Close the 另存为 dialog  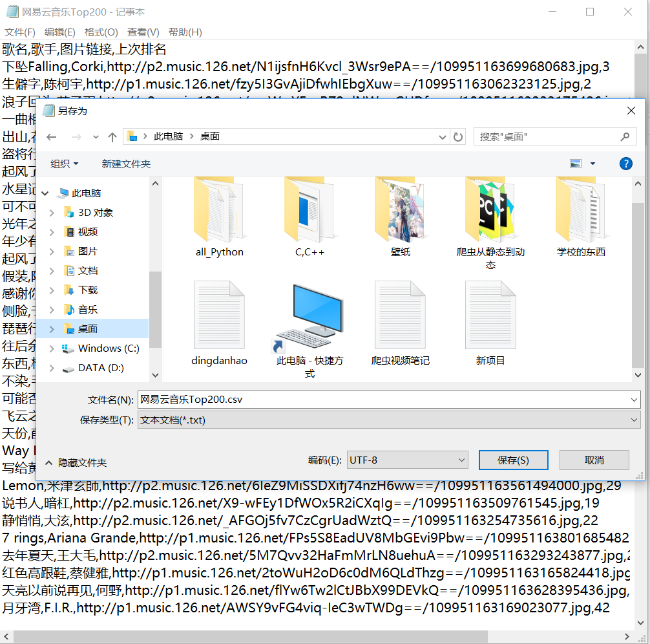(x=631, y=111)
